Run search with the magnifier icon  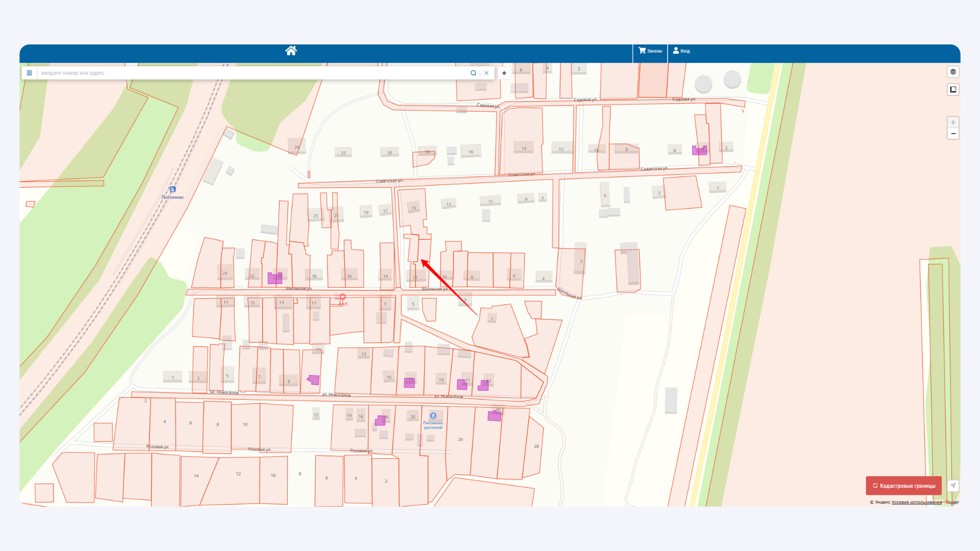(473, 73)
